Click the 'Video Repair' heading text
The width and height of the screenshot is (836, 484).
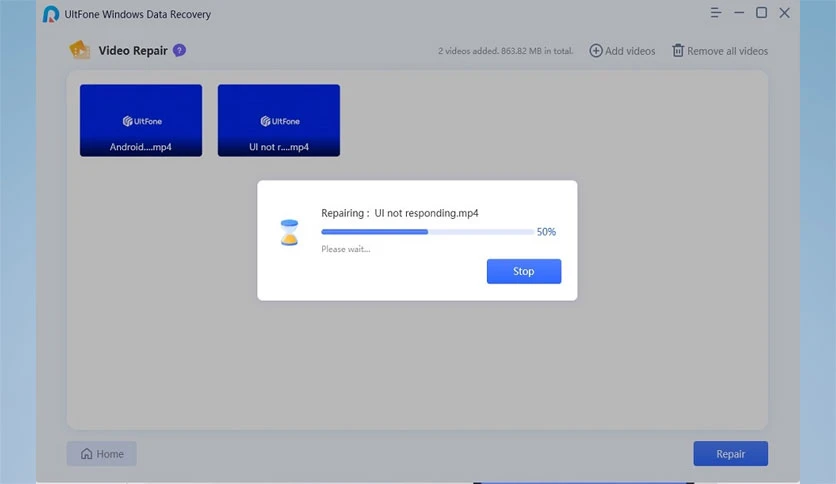click(x=133, y=51)
